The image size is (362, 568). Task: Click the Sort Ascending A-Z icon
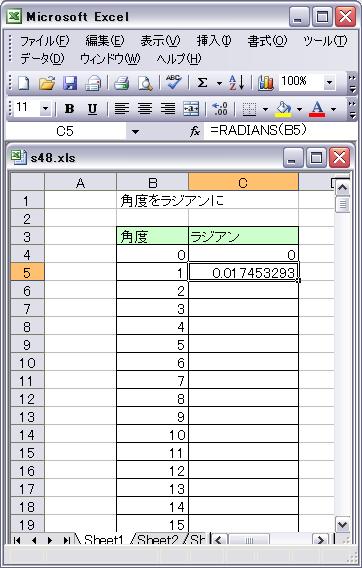pyautogui.click(x=237, y=83)
